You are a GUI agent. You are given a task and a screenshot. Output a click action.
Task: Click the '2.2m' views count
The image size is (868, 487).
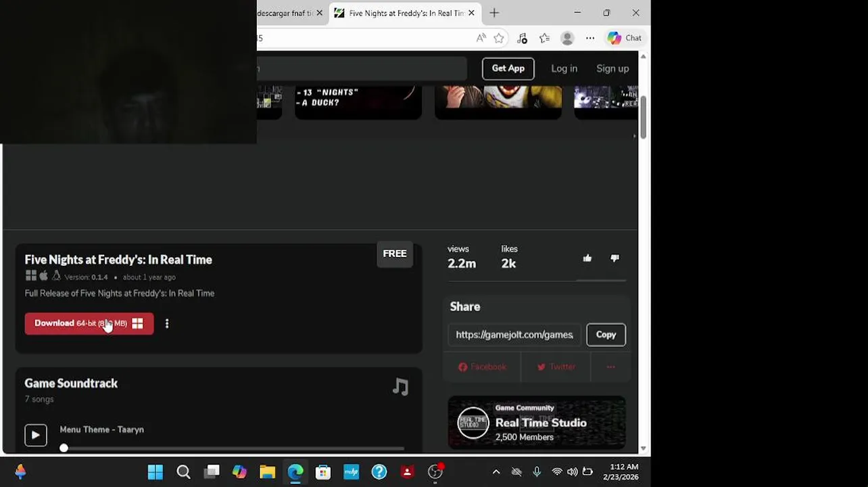click(x=462, y=264)
